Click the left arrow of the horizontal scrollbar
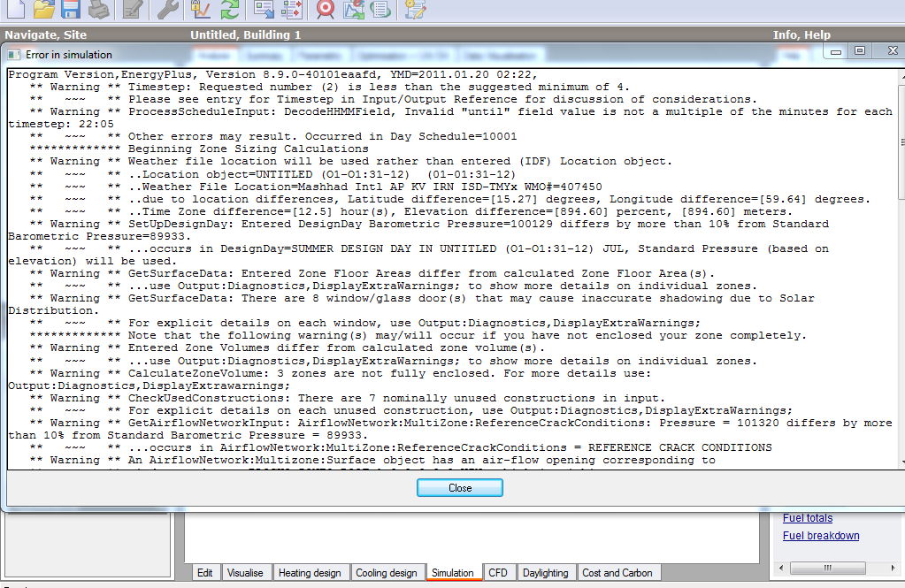 tap(781, 568)
